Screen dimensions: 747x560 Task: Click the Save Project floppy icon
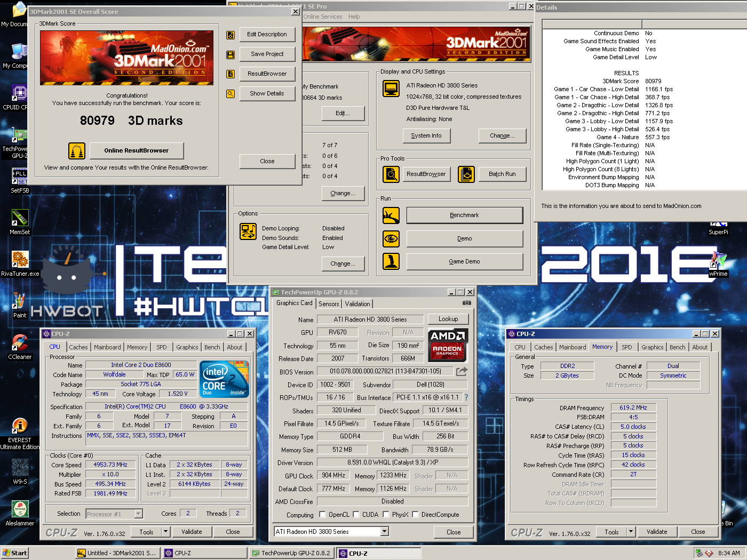pyautogui.click(x=231, y=55)
